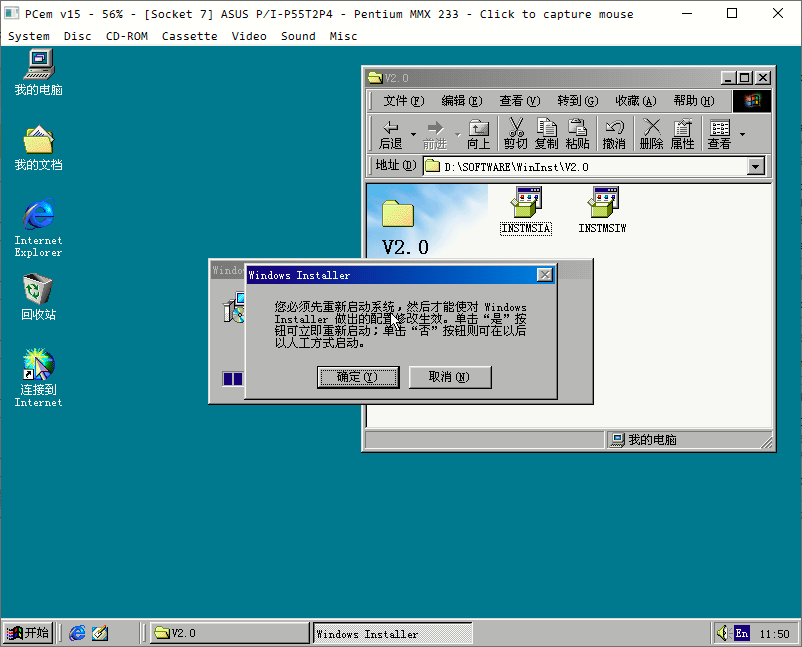Open the PCem Cassette menu
This screenshot has height=647, width=802.
(190, 36)
